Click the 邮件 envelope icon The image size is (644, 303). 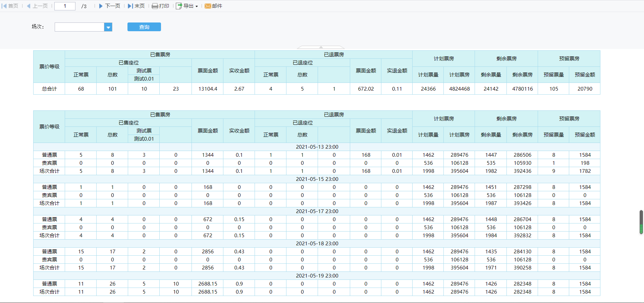click(x=208, y=6)
